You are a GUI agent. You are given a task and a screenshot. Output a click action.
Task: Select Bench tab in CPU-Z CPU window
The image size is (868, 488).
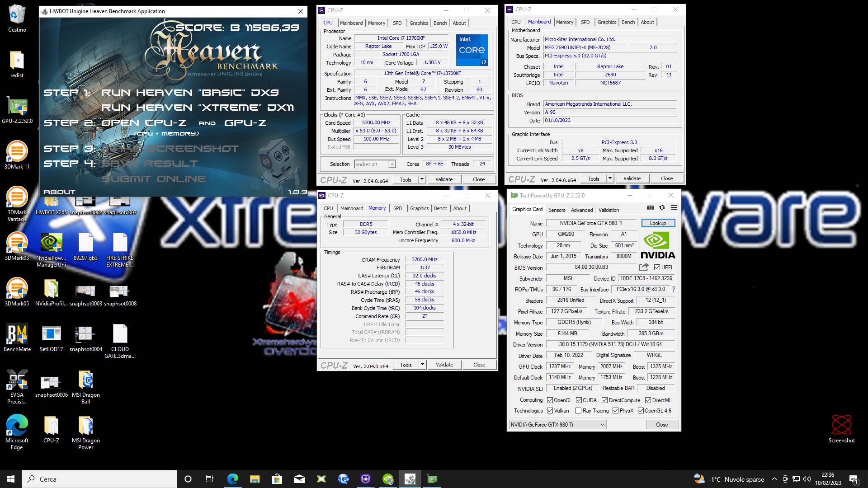tap(440, 23)
